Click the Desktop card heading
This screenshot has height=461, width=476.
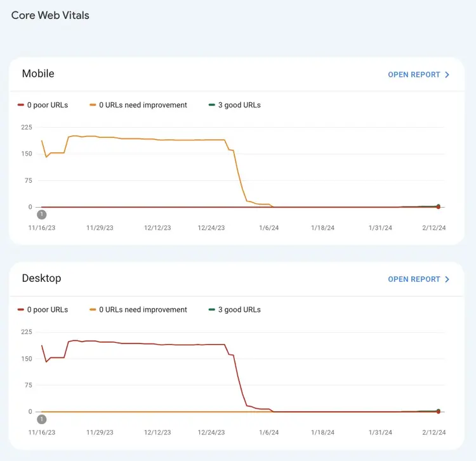(x=42, y=278)
